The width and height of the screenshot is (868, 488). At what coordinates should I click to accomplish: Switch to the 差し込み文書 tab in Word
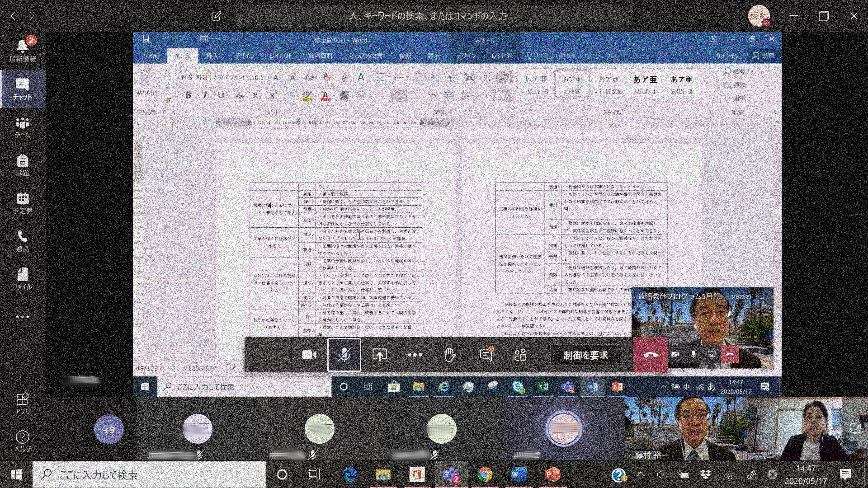tap(366, 56)
